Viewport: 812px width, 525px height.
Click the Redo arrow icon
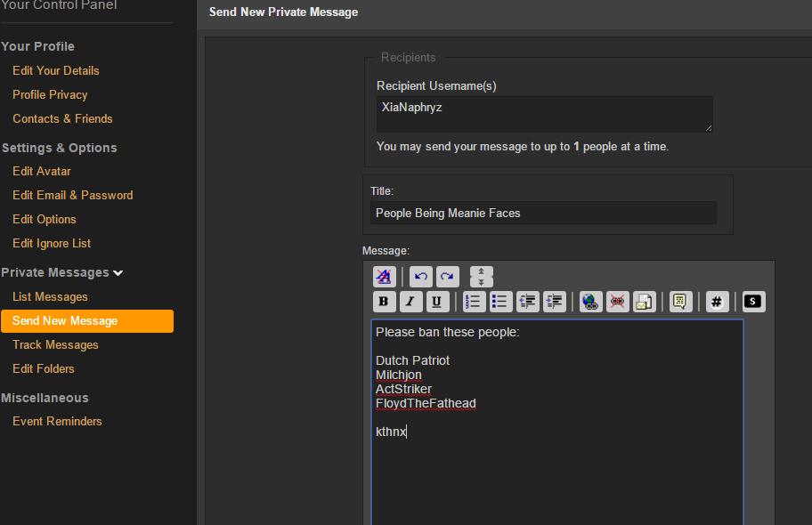[448, 277]
